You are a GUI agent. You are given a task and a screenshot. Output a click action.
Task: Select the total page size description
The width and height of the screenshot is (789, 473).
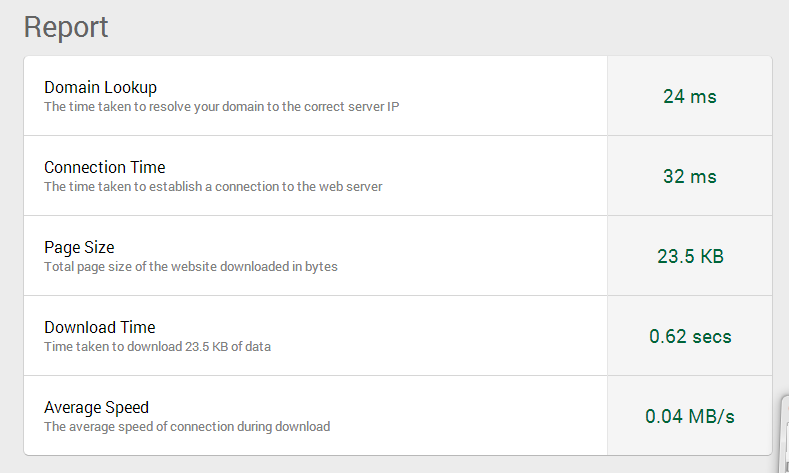(191, 267)
